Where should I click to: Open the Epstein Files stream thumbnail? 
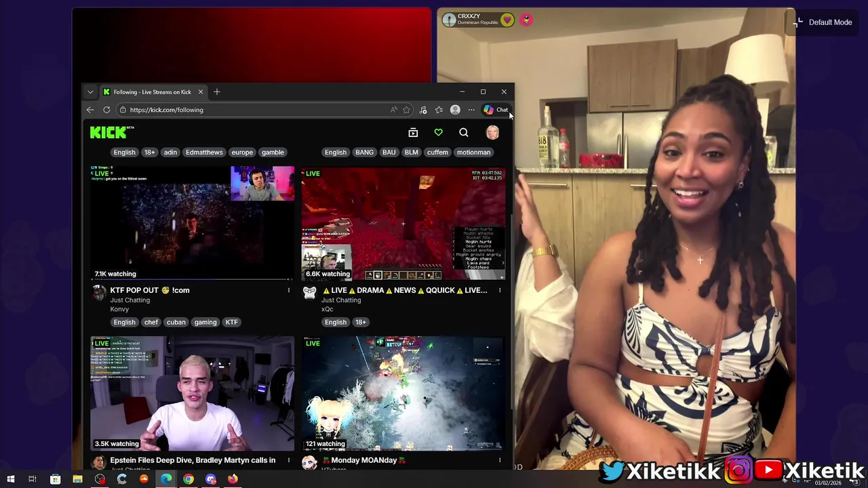193,393
